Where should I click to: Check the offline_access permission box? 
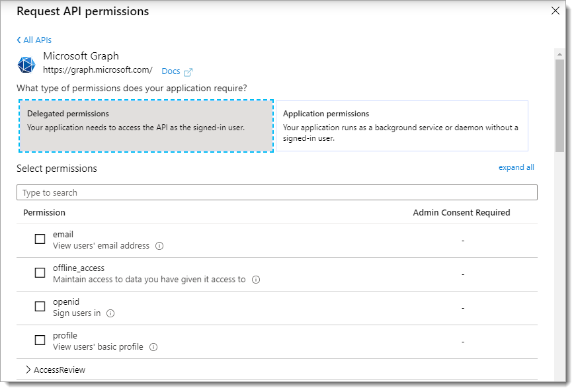[40, 273]
